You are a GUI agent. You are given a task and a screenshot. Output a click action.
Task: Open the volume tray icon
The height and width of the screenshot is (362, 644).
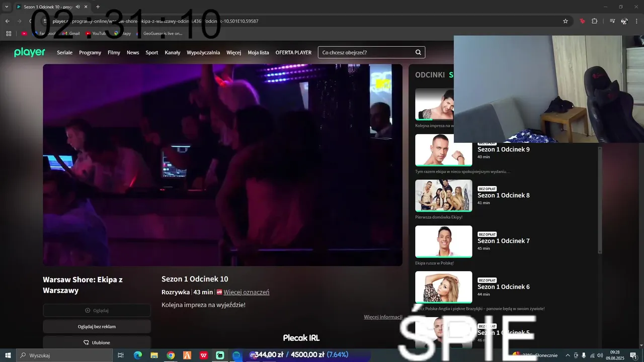point(600,355)
